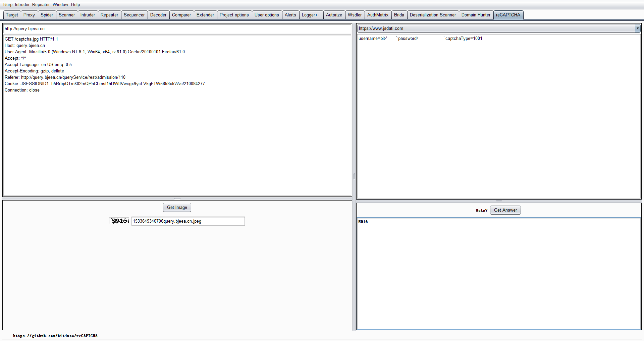Select the reCAPTCHA tab
The image size is (644, 341).
pyautogui.click(x=508, y=15)
